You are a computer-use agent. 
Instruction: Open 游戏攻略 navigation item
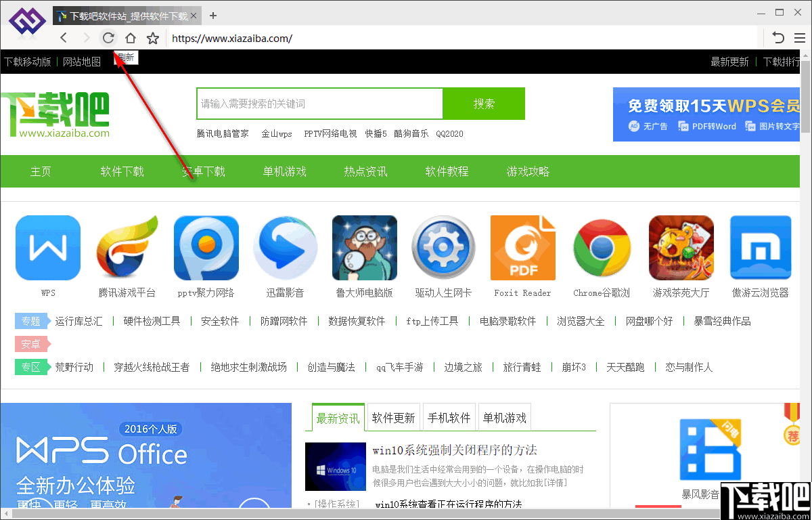click(x=528, y=171)
